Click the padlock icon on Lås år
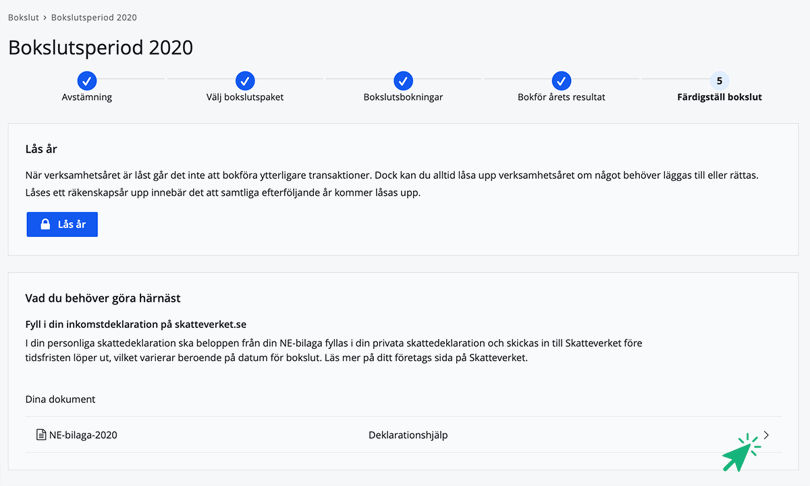Viewport: 810px width, 486px height. coord(45,225)
